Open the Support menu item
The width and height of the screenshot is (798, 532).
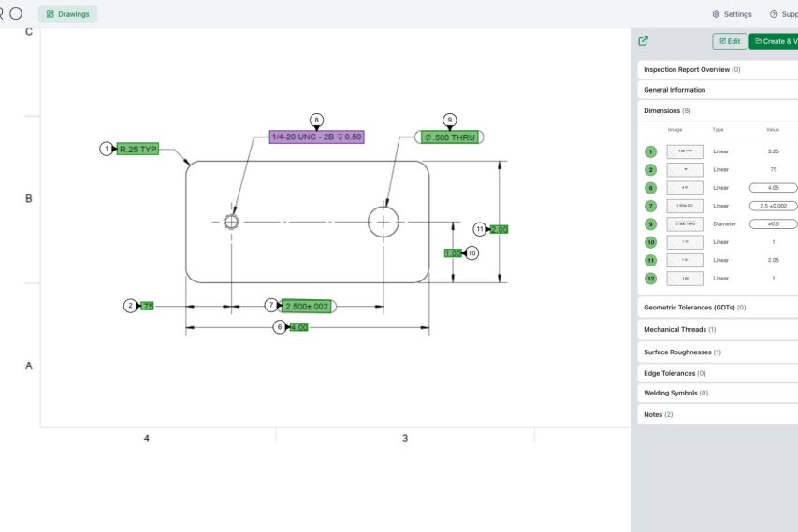point(784,14)
